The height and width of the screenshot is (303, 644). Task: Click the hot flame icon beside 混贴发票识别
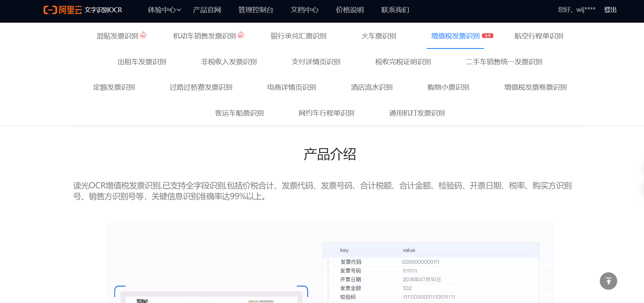coord(143,35)
